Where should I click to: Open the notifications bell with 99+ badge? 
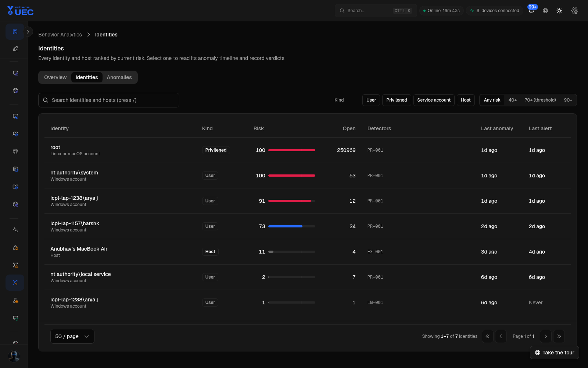point(531,11)
